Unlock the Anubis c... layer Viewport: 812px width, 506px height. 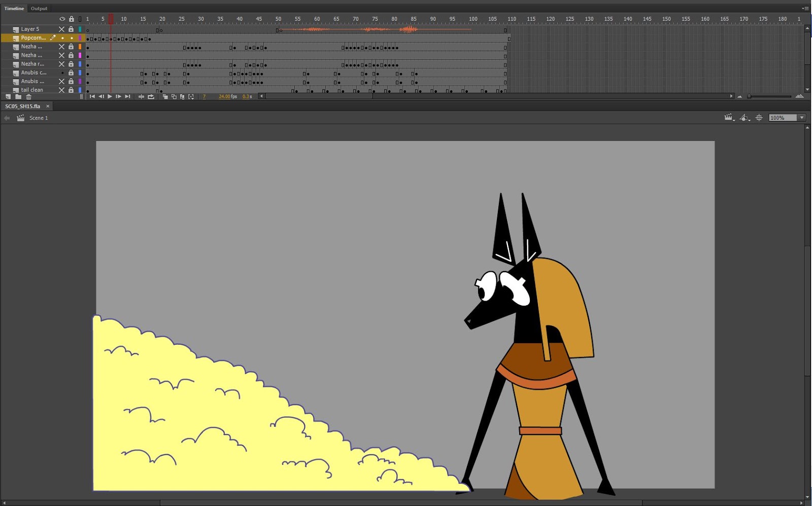71,73
